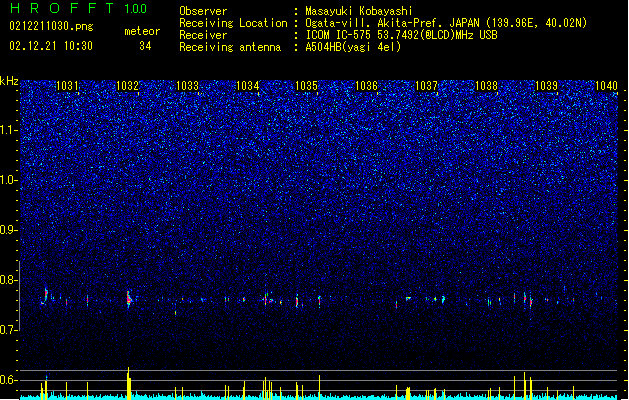Image resolution: width=629 pixels, height=400 pixels.
Task: Click the 1038 time marker
Action: 486,86
